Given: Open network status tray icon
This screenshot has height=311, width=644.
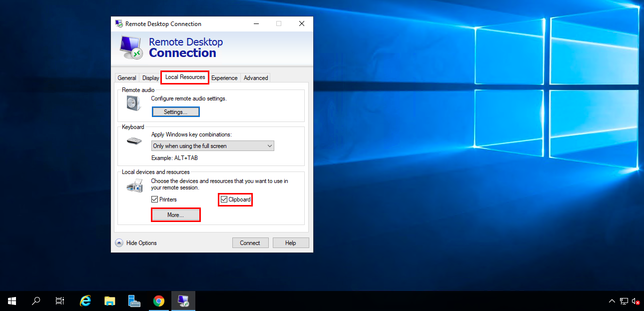Looking at the screenshot, I should click(x=624, y=301).
